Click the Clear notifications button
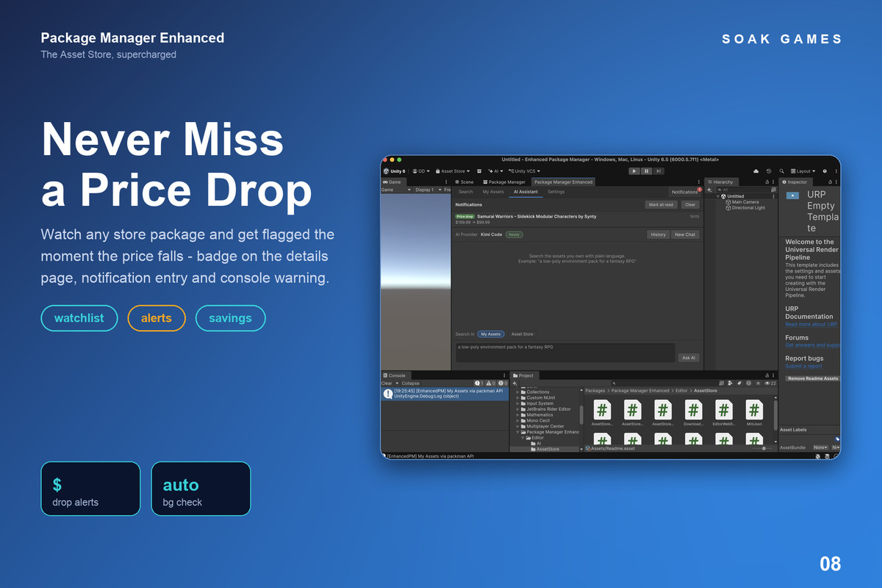 pos(691,204)
